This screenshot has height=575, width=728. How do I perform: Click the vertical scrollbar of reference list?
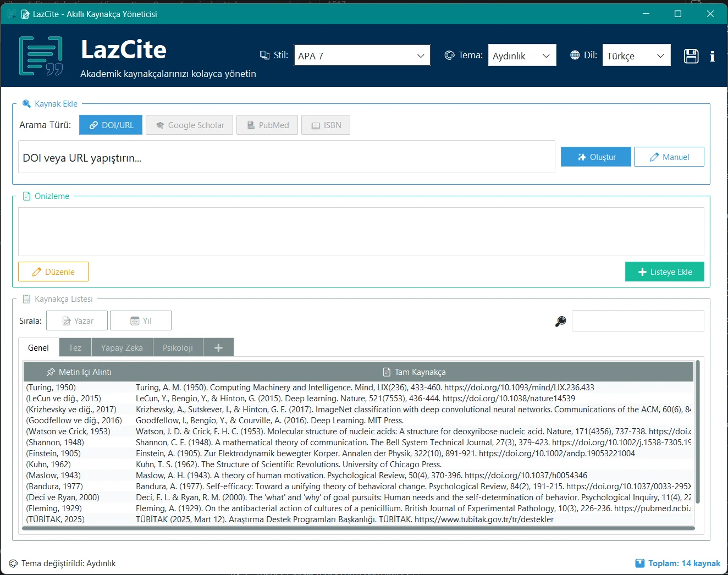(x=698, y=432)
